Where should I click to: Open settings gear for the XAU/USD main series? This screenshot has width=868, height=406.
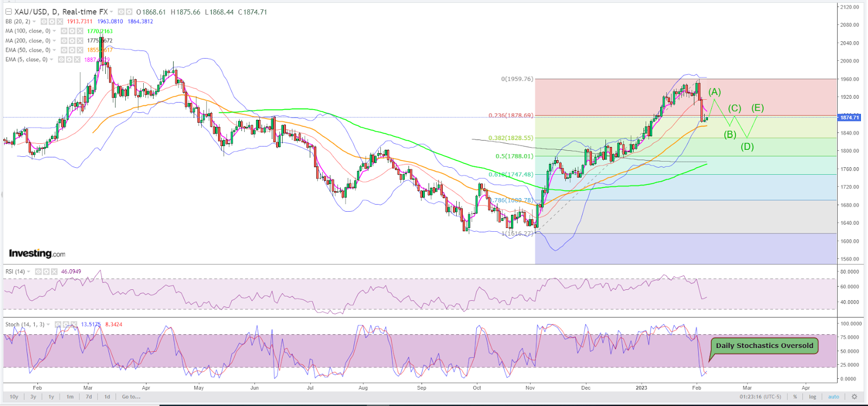pos(129,12)
